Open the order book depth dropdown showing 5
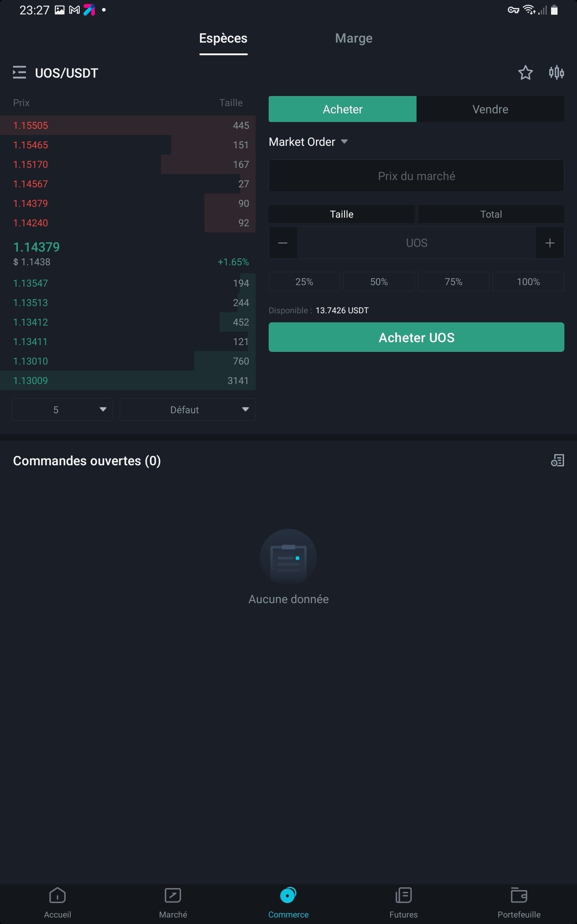 [62, 410]
